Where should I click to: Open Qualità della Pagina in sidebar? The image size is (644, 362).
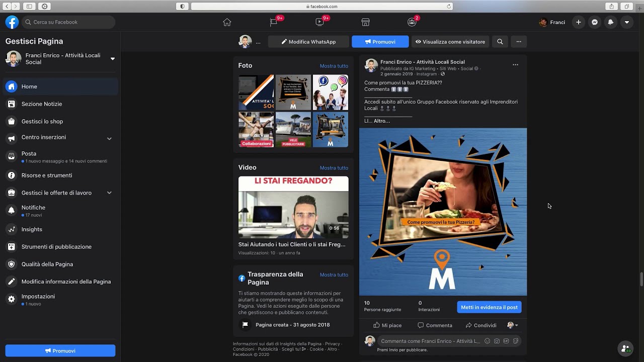click(60, 264)
